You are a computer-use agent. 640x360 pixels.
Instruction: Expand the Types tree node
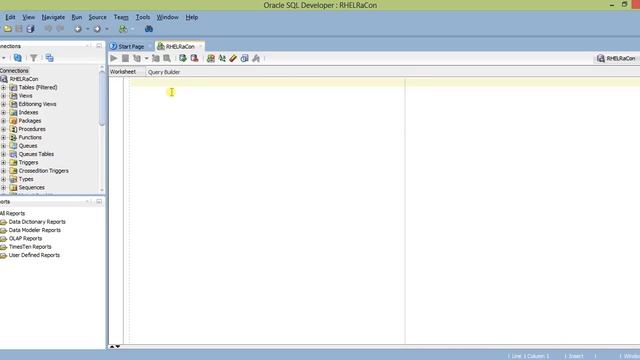tap(4, 179)
